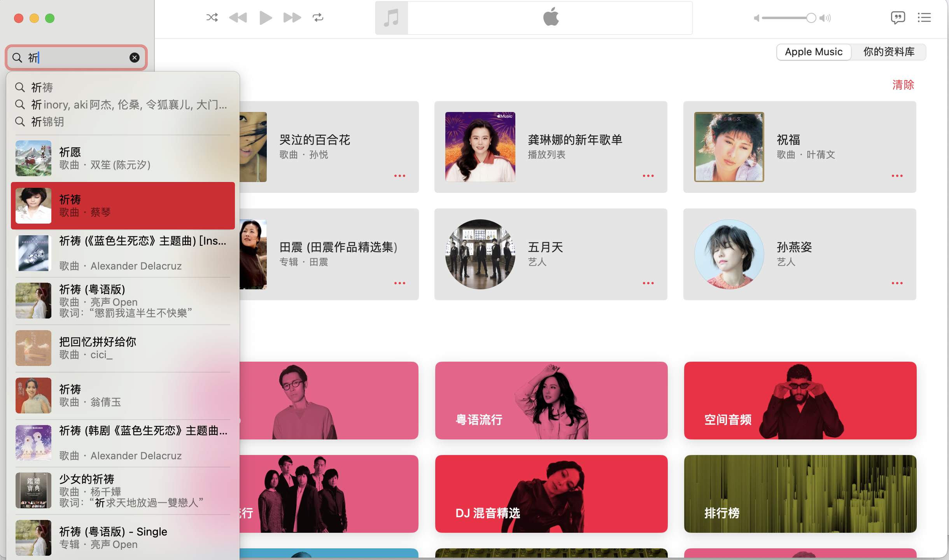Screen dimensions: 949x560
Task: Open the 粤语流行 category tile
Action: point(551,401)
